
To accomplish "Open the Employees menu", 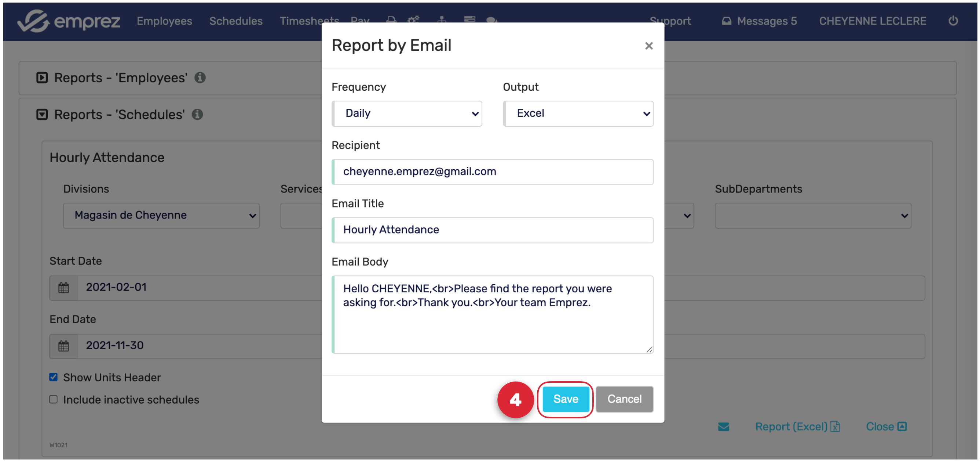I will click(x=164, y=21).
